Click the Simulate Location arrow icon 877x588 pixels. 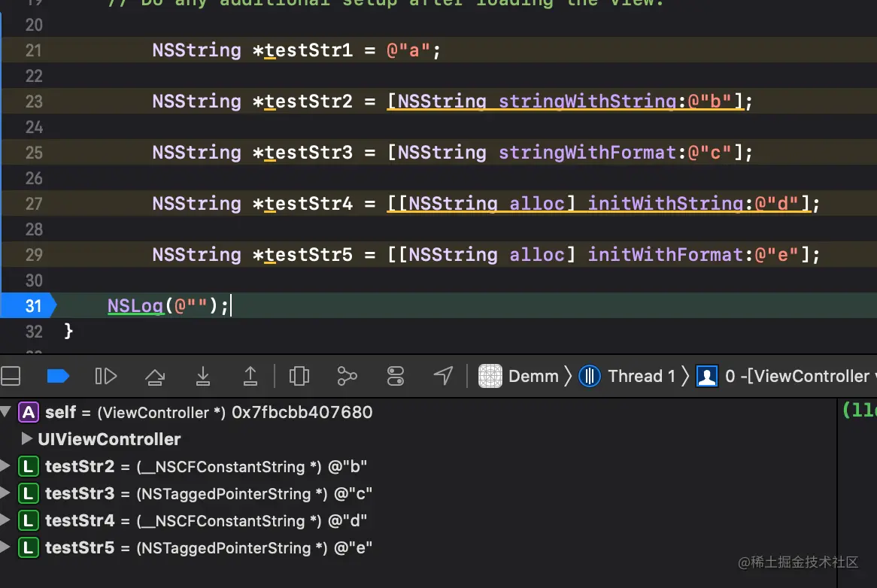click(444, 376)
